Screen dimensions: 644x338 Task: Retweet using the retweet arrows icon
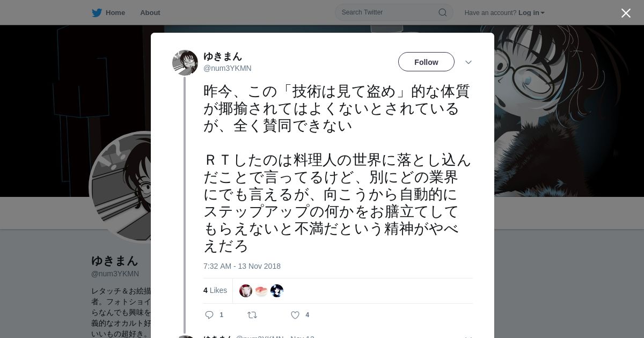[x=252, y=315]
